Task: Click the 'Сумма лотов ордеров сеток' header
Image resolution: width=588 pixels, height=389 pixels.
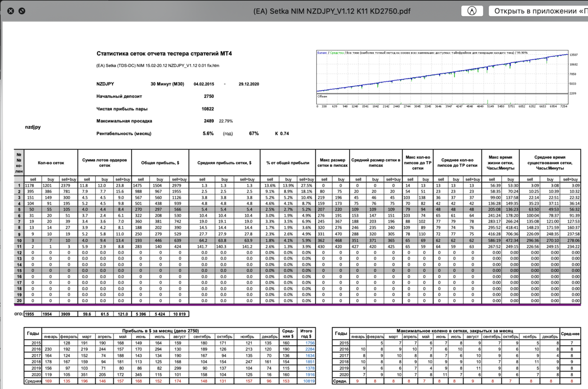Action: [104, 163]
